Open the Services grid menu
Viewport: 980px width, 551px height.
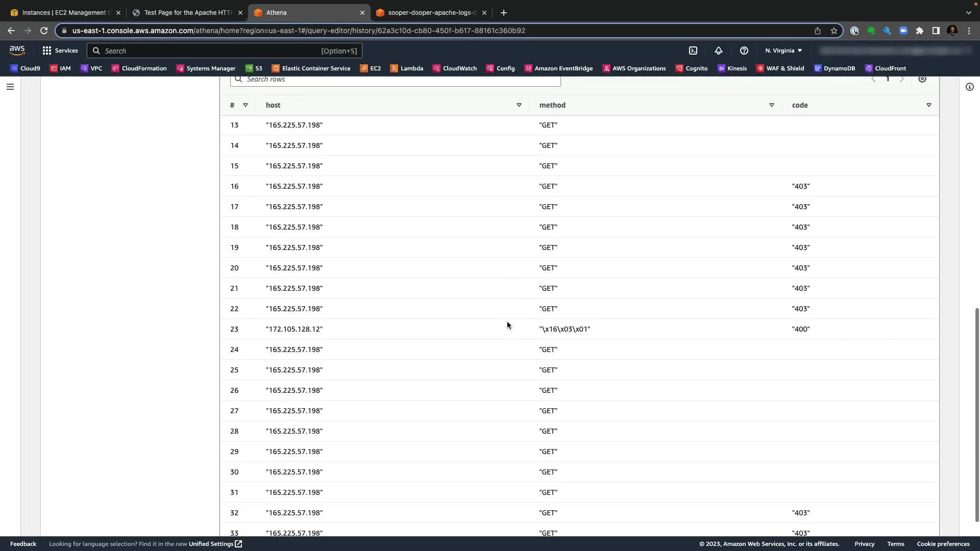pos(60,51)
